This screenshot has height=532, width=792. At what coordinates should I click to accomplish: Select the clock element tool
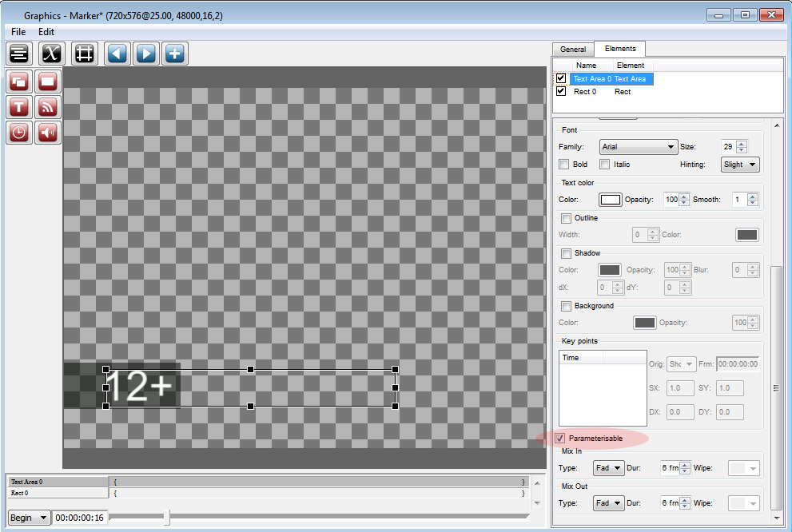[19, 133]
